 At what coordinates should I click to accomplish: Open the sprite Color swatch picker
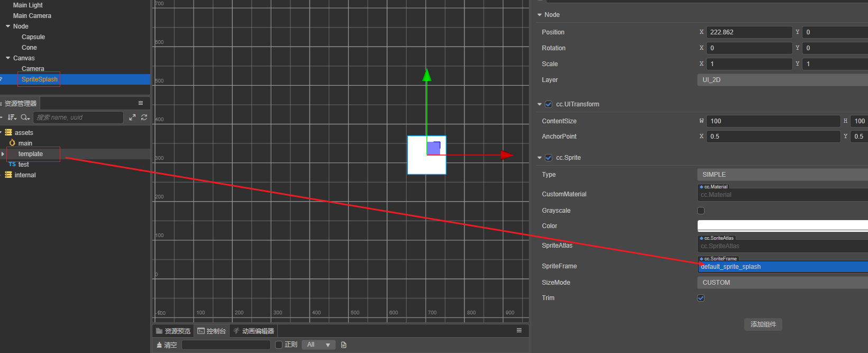tap(782, 226)
